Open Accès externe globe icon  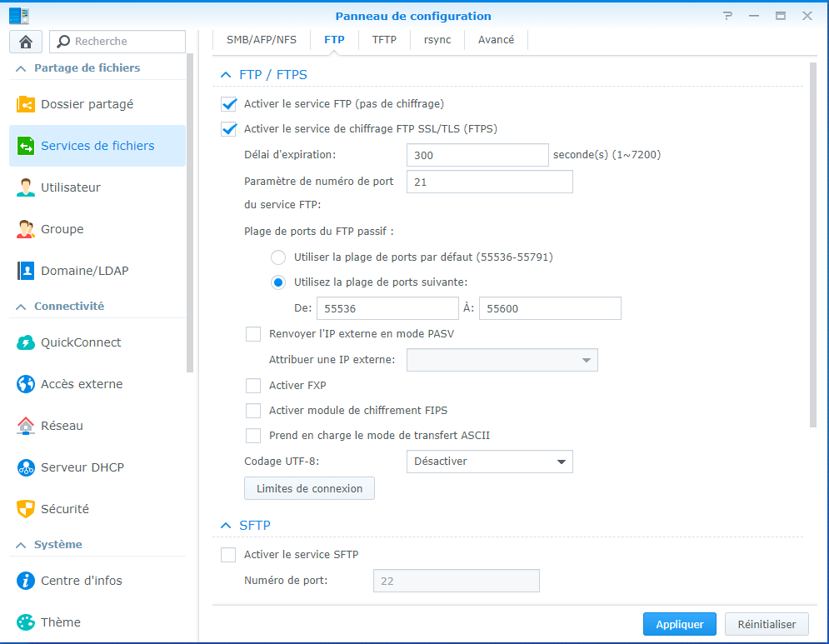tap(25, 384)
